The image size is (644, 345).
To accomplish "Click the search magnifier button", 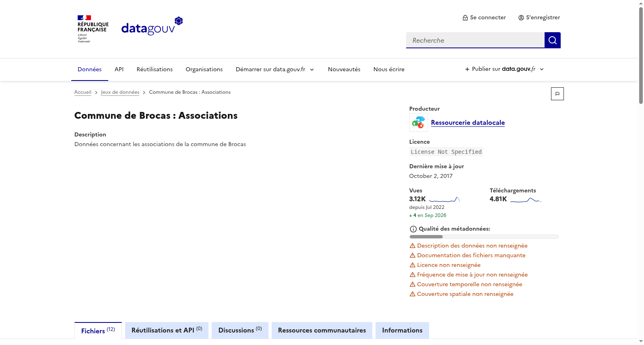I will (x=552, y=40).
